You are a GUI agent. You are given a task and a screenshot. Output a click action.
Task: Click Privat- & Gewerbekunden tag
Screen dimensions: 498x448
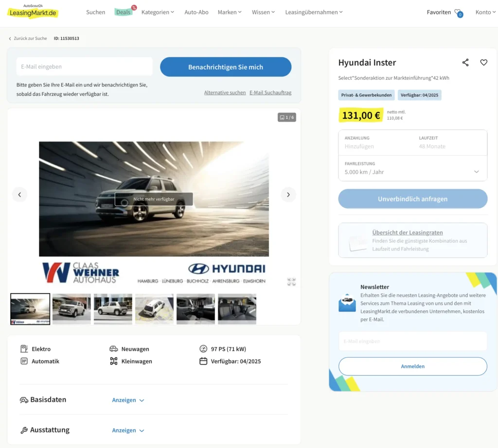point(366,95)
